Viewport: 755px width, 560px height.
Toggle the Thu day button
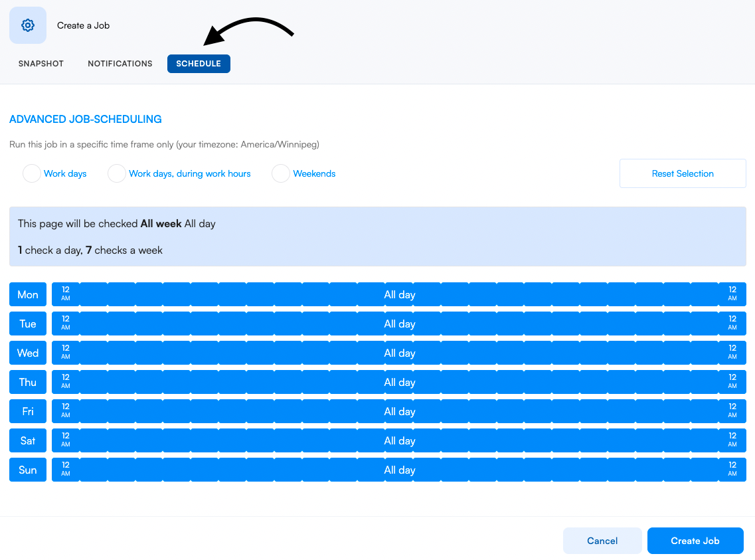28,382
